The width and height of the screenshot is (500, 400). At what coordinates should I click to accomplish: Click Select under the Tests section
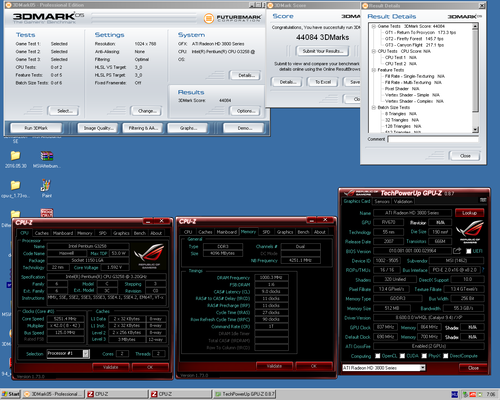pos(64,111)
